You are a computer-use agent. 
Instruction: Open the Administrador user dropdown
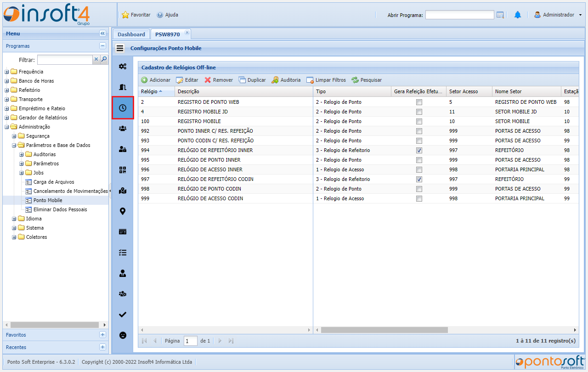[558, 15]
